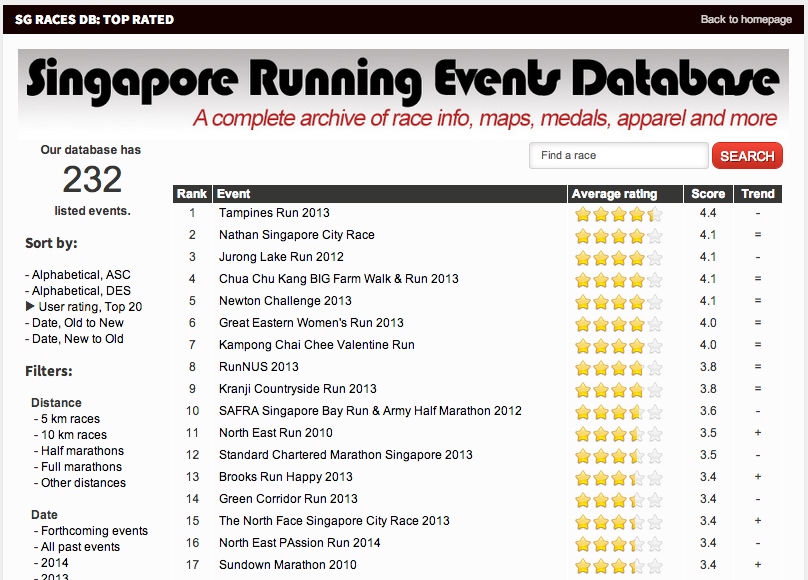Open Newton Challenge 2013 event
Screen dimensions: 808x580
(285, 301)
